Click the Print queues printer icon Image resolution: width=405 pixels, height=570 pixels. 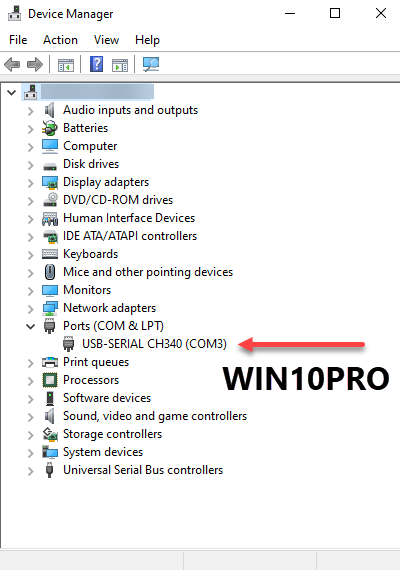tap(50, 362)
